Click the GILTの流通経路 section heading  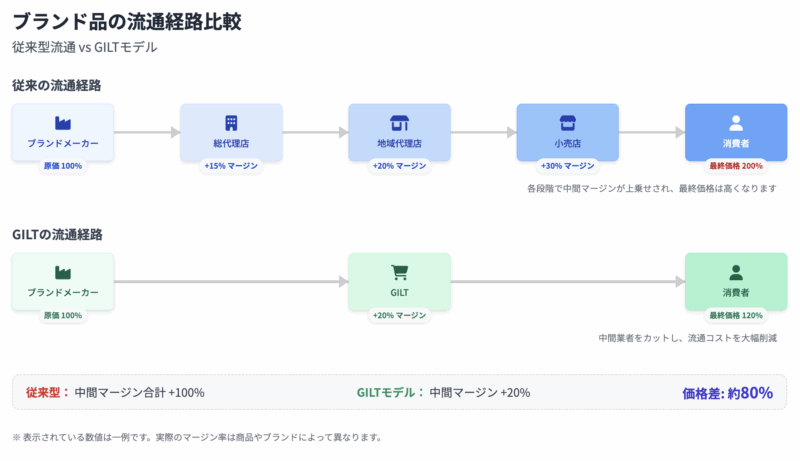coord(58,235)
